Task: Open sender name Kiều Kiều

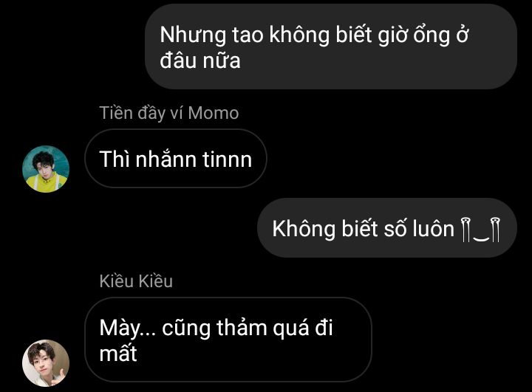Action: [x=136, y=281]
